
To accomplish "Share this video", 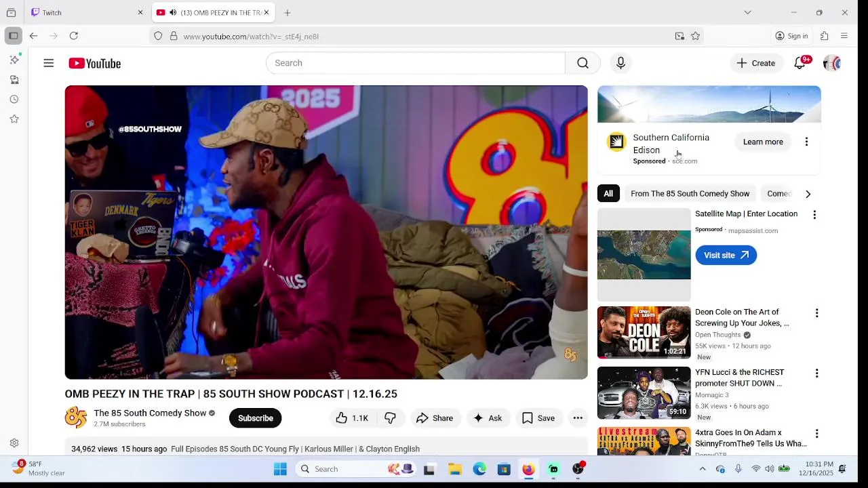I will (x=434, y=418).
